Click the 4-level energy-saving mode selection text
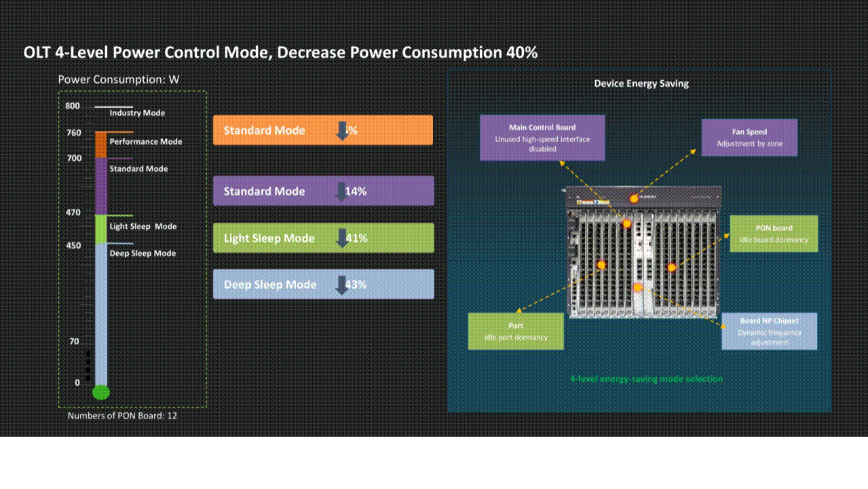This screenshot has height=489, width=868. 646,379
